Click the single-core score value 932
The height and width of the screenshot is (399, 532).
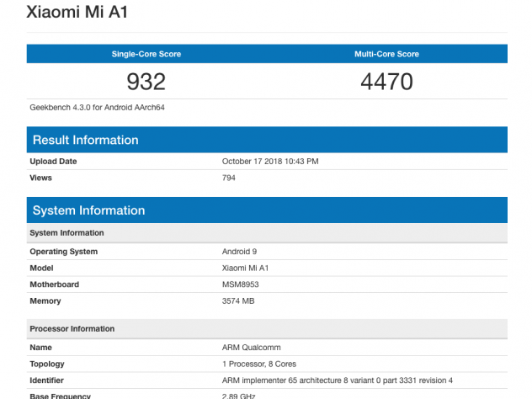tap(146, 82)
